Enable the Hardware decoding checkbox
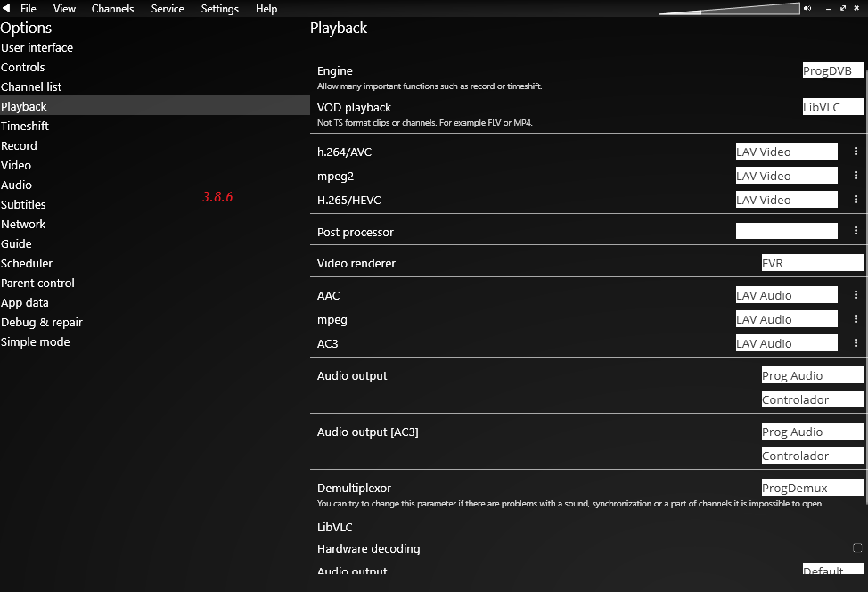 coord(856,548)
